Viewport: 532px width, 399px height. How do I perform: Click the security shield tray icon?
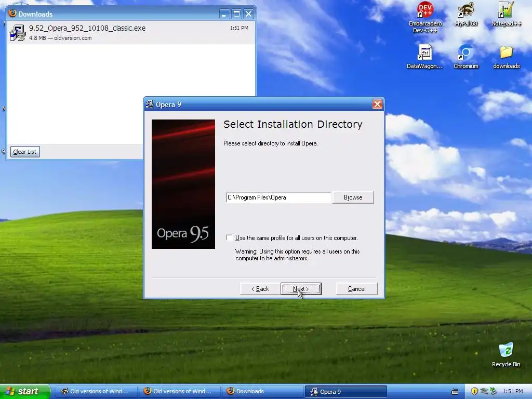474,391
